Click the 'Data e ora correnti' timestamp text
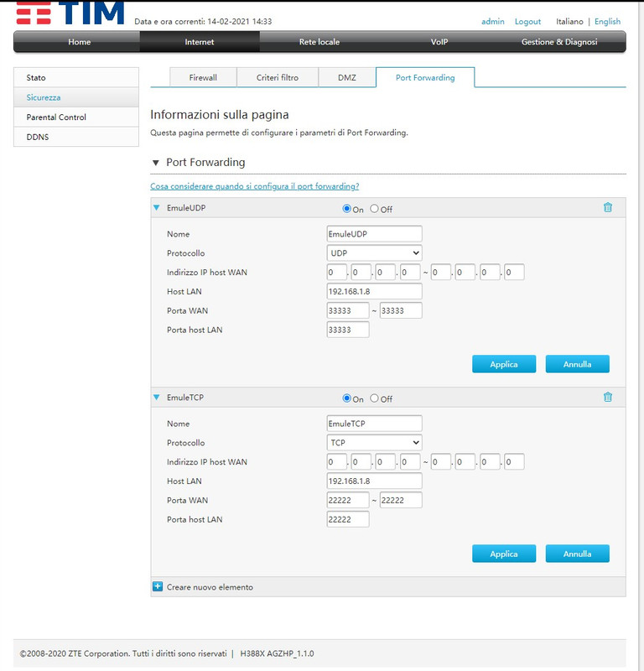Image resolution: width=644 pixels, height=671 pixels. (203, 22)
